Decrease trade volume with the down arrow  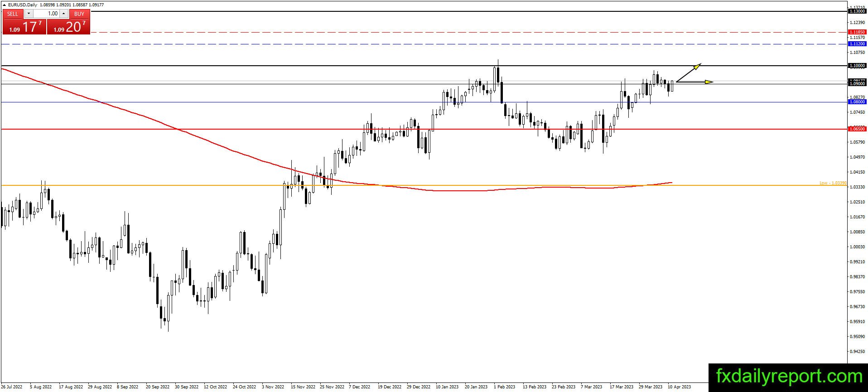click(x=28, y=14)
